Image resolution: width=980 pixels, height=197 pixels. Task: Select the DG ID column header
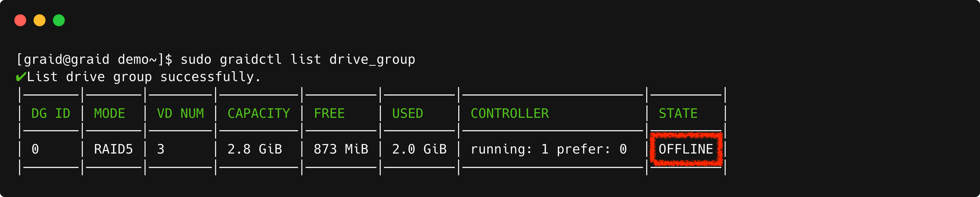click(x=51, y=113)
